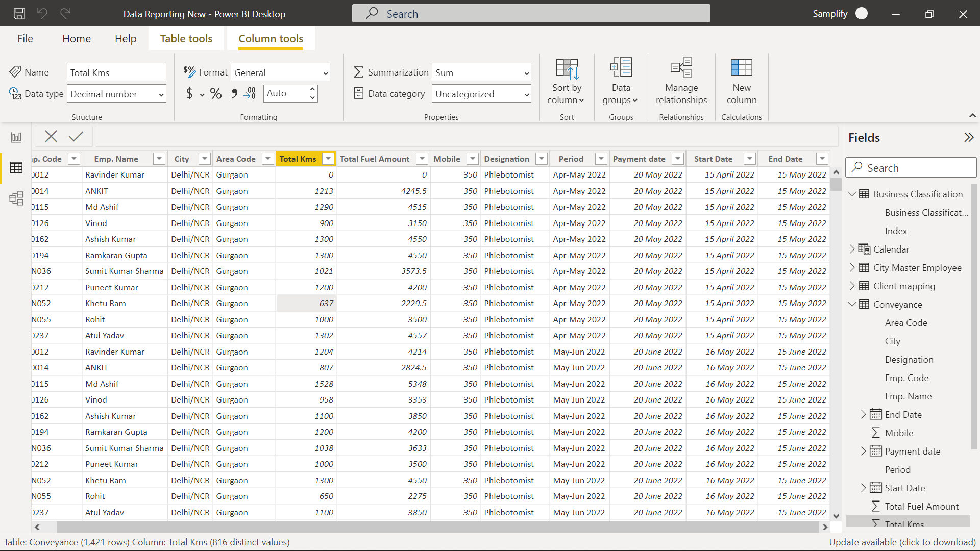
Task: Click the Name input field
Action: [116, 72]
